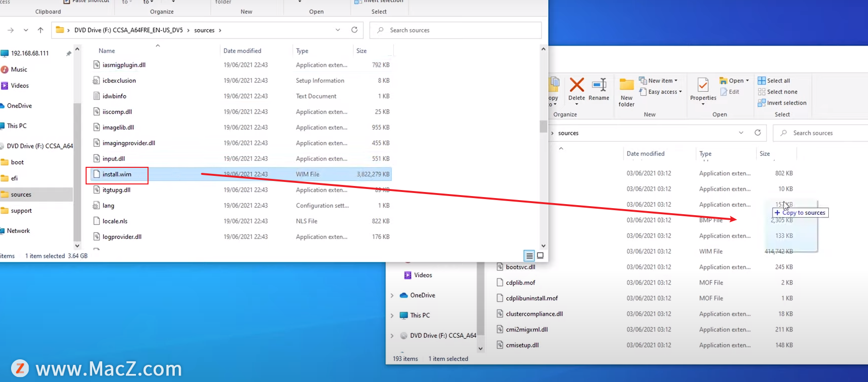This screenshot has height=382, width=868.
Task: Click Search sources field in front window
Action: point(456,30)
